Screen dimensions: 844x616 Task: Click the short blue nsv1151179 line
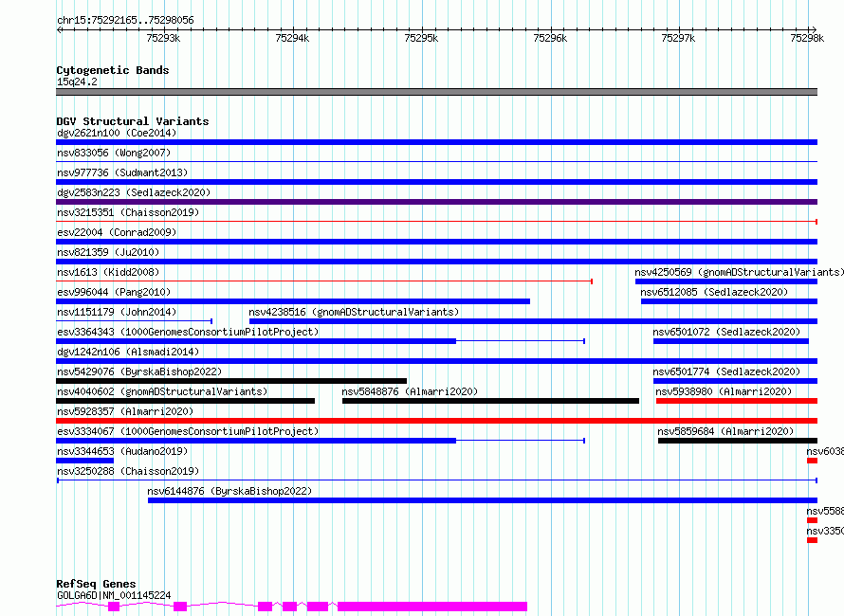pos(134,321)
